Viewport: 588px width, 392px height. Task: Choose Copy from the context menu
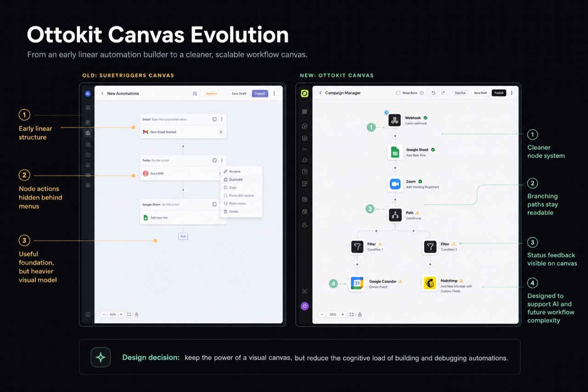[x=241, y=187]
